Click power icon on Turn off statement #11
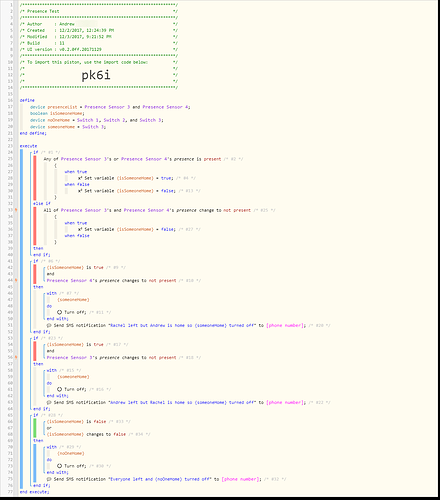The width and height of the screenshot is (440, 500). tap(59, 312)
